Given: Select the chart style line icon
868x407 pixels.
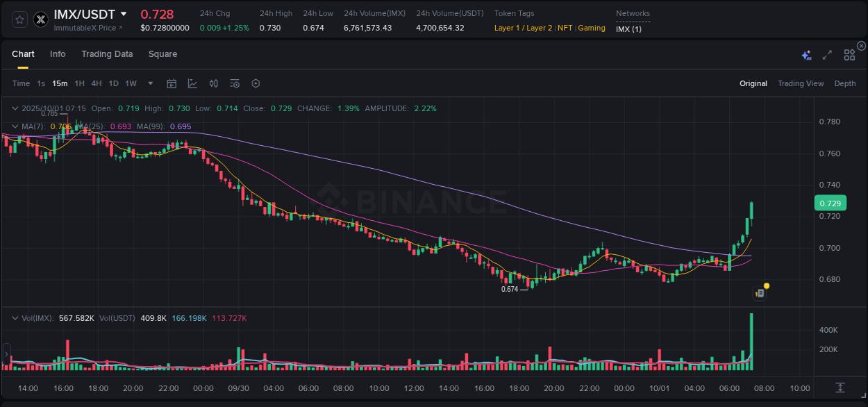Looking at the screenshot, I should 192,83.
